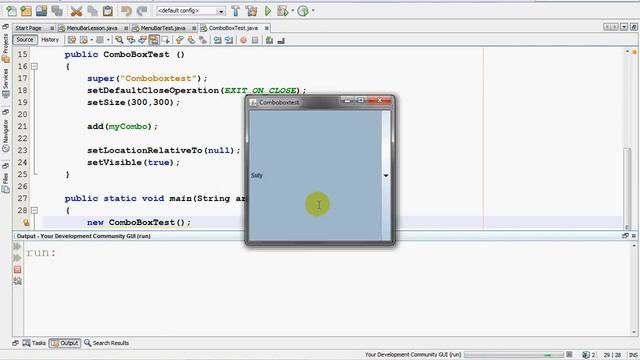The height and width of the screenshot is (360, 640).
Task: Close the Comboboxtest window
Action: point(379,100)
